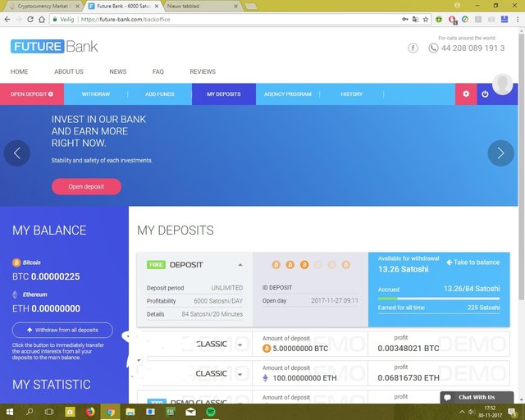Click Ethereum icon next to 100.00000000 ETH
Screen dimensions: 525x420
click(x=265, y=378)
